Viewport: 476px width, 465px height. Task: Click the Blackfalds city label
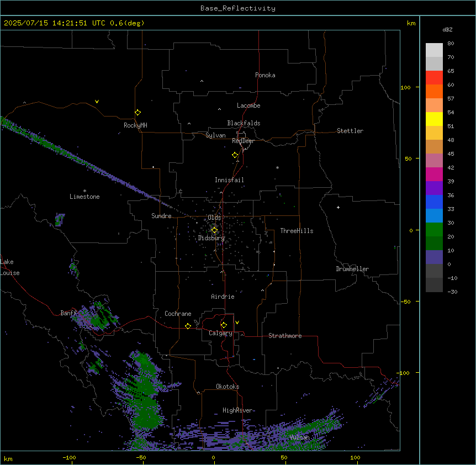click(244, 123)
